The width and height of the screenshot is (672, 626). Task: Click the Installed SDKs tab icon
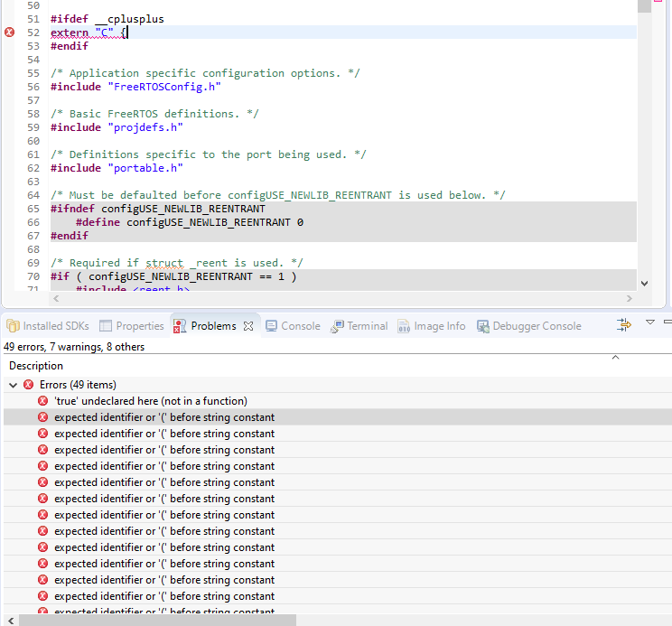coord(13,326)
